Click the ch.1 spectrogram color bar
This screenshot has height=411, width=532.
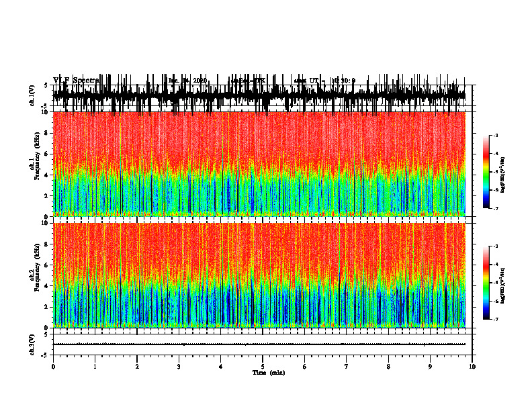click(486, 172)
